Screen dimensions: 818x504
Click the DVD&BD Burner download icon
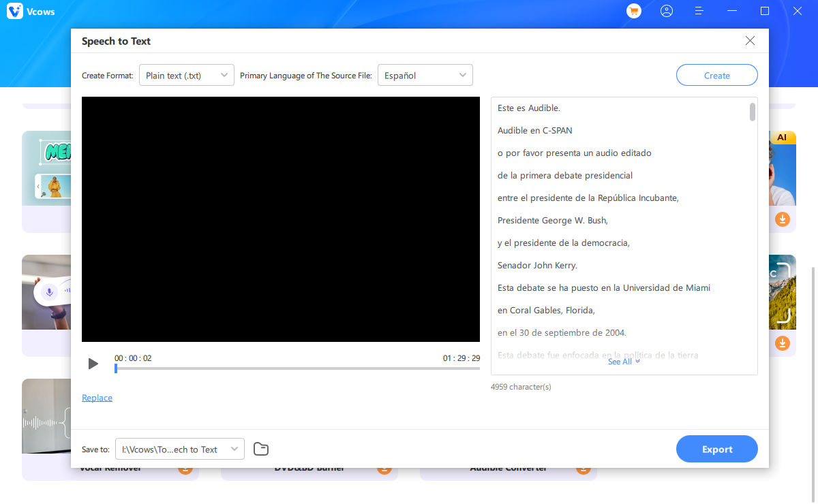tap(384, 469)
